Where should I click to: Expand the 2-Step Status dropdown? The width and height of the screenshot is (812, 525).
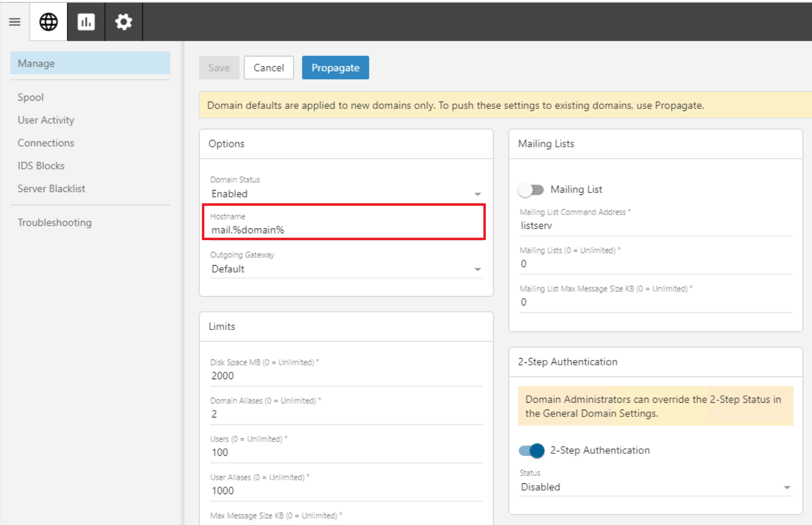(x=655, y=487)
